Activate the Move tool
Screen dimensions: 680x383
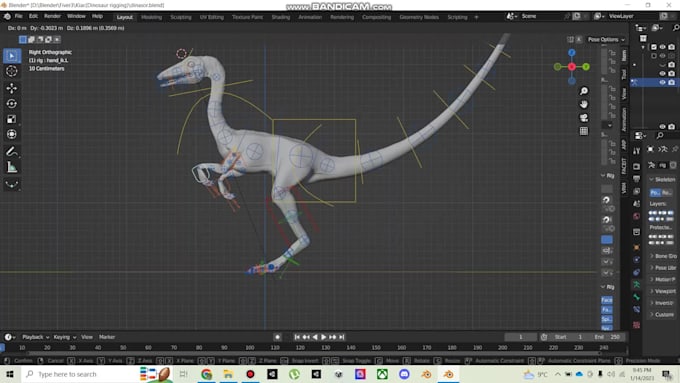point(12,88)
